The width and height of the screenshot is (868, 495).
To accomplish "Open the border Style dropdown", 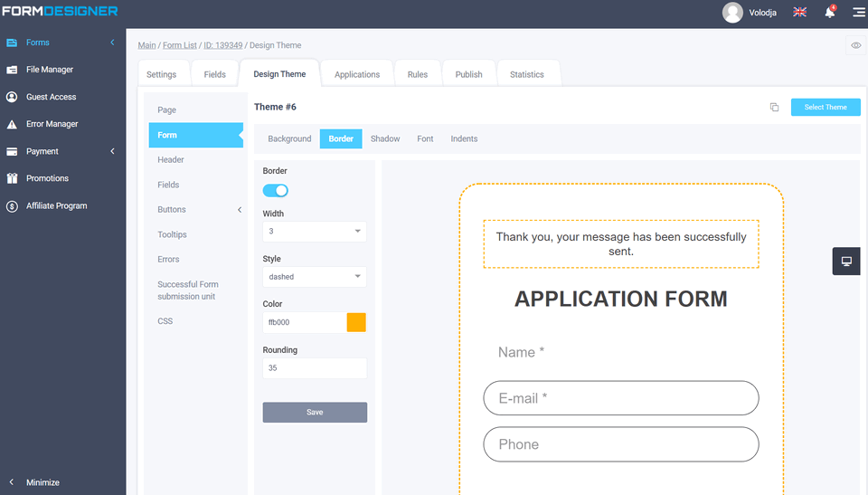I will 314,277.
